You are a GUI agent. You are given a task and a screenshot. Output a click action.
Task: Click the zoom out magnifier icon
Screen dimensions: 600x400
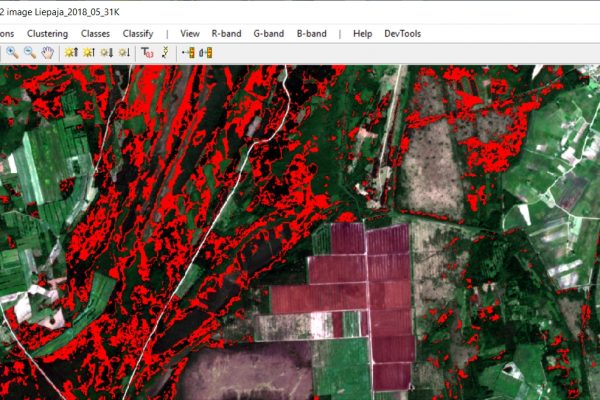coord(30,53)
